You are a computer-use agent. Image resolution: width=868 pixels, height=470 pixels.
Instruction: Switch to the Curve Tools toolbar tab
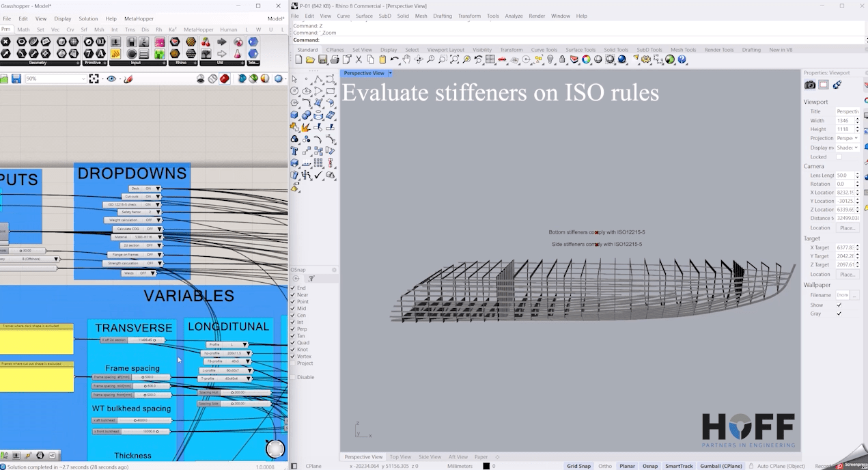pyautogui.click(x=544, y=50)
